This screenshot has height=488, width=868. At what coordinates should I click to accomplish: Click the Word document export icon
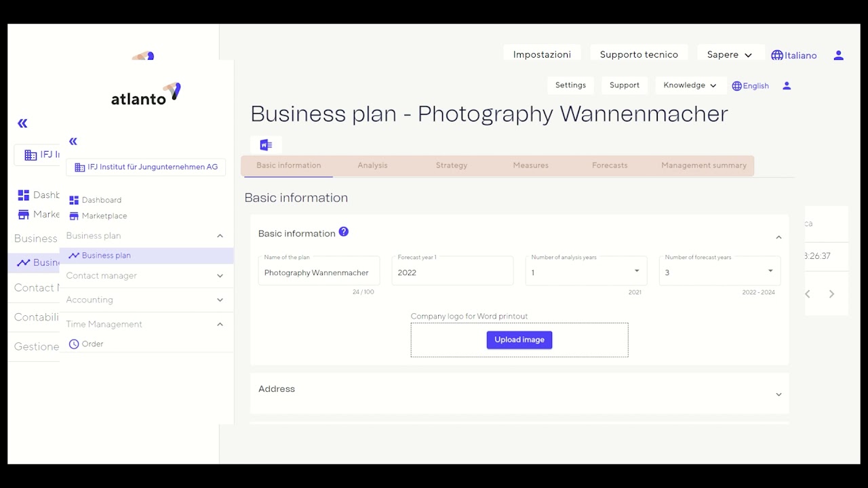(x=266, y=144)
